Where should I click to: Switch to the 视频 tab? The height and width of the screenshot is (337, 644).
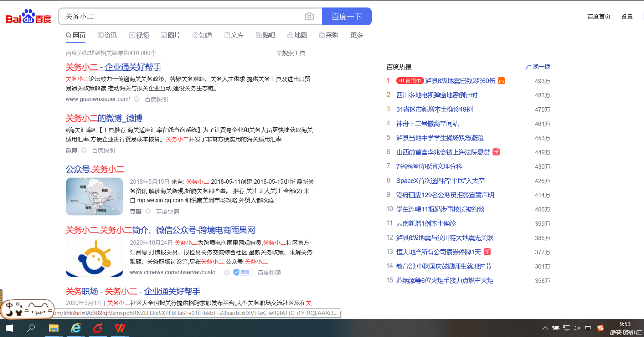(x=139, y=35)
